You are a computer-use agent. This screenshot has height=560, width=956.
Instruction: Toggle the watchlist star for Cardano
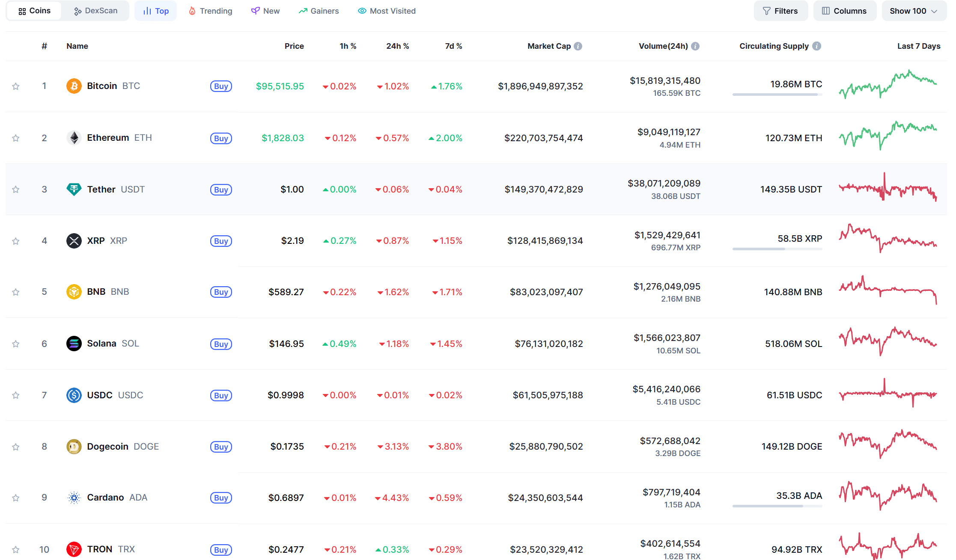coord(16,498)
